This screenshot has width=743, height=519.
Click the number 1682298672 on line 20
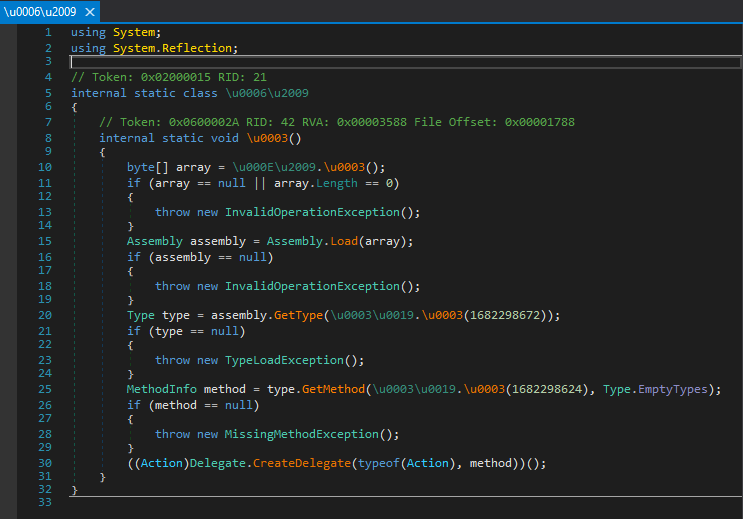(505, 315)
